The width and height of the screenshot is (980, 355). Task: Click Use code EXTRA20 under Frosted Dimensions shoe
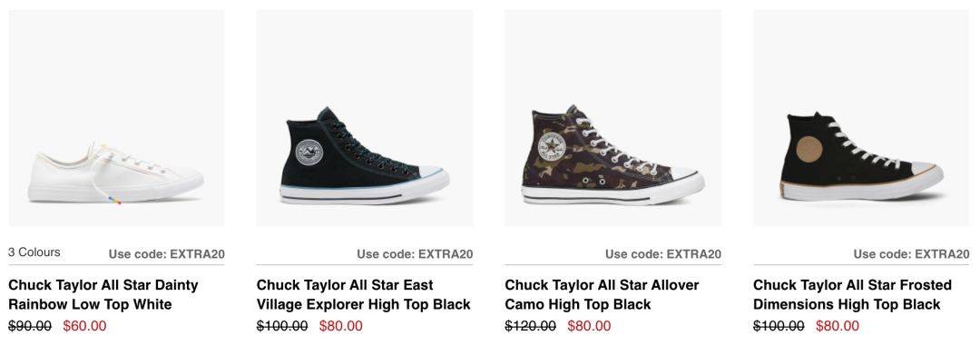912,254
